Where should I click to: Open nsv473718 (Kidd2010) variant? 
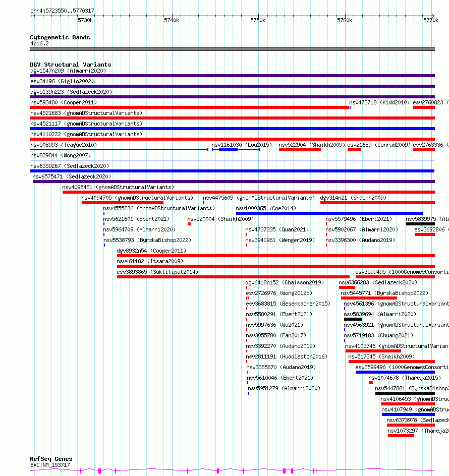(379, 102)
